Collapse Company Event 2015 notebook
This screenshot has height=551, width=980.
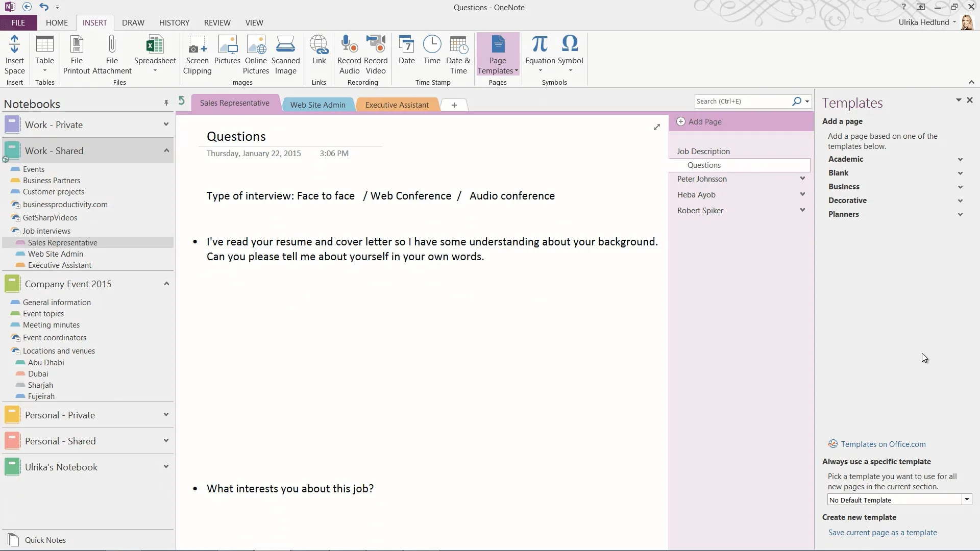coord(166,284)
